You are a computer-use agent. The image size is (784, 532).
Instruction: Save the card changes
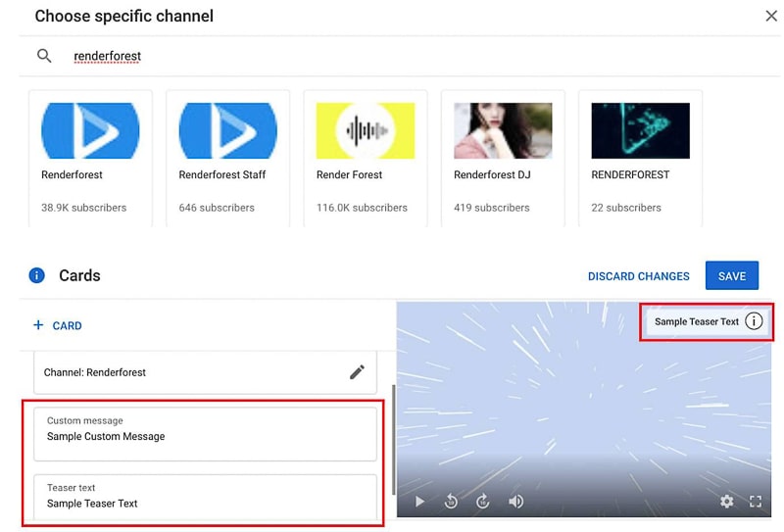732,275
